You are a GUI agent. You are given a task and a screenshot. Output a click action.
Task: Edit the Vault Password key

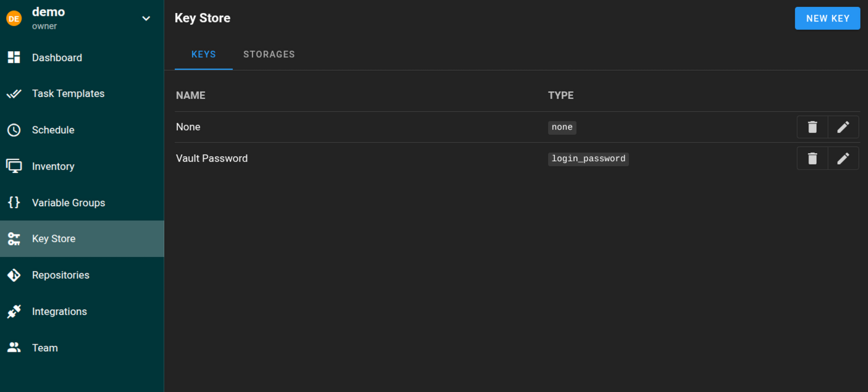(x=843, y=159)
